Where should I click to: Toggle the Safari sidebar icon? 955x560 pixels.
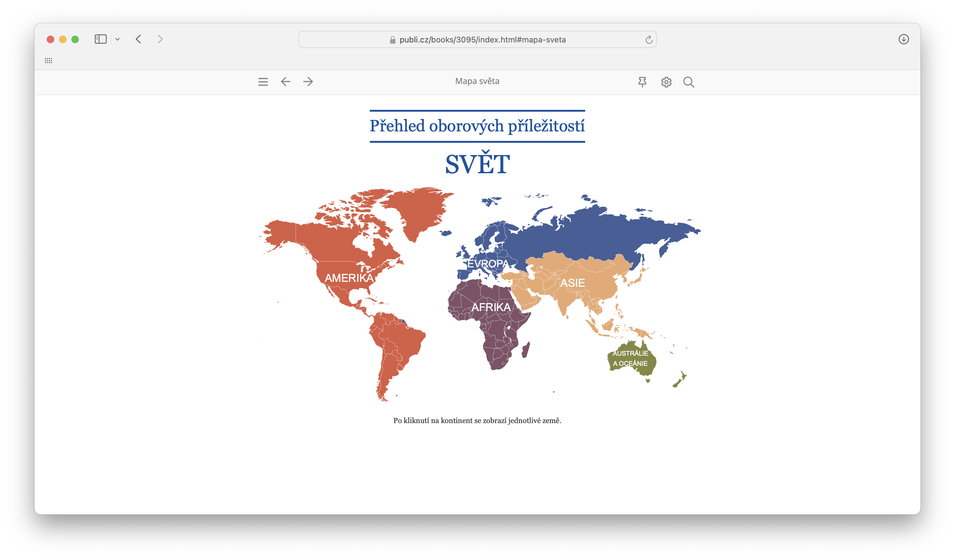[x=100, y=39]
